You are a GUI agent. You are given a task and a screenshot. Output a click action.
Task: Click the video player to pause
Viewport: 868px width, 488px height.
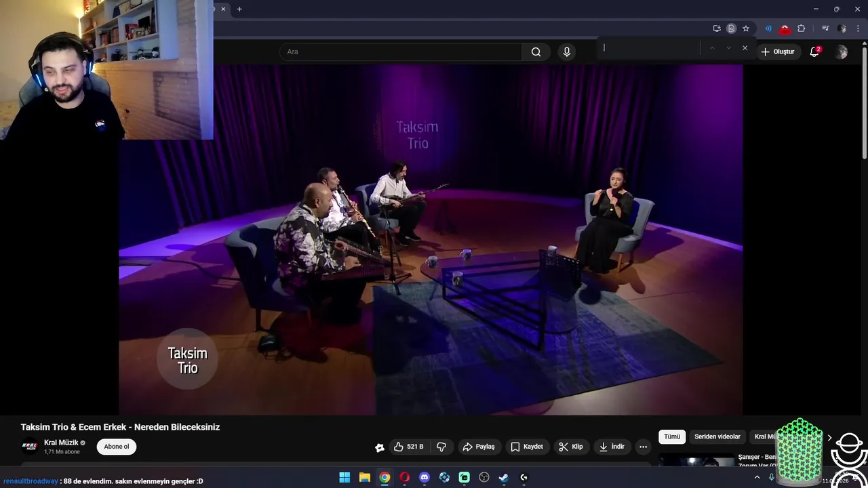click(x=431, y=240)
